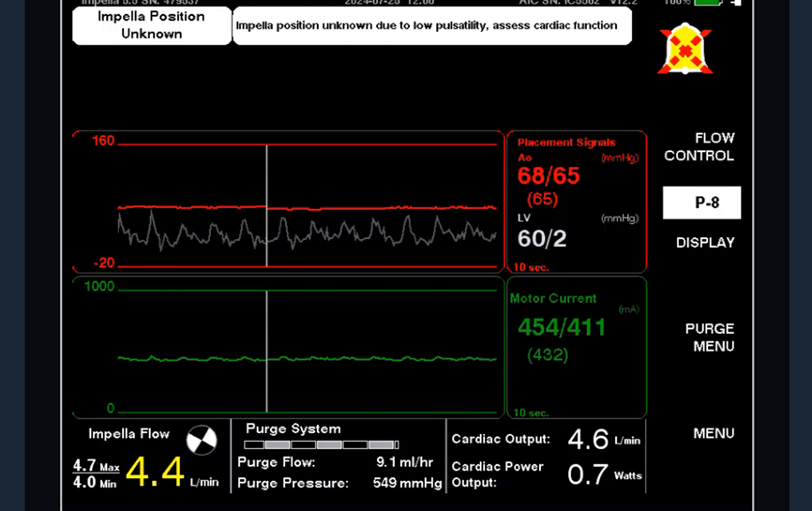The width and height of the screenshot is (812, 511).
Task: Click the muted alarm bell icon
Action: (x=685, y=49)
